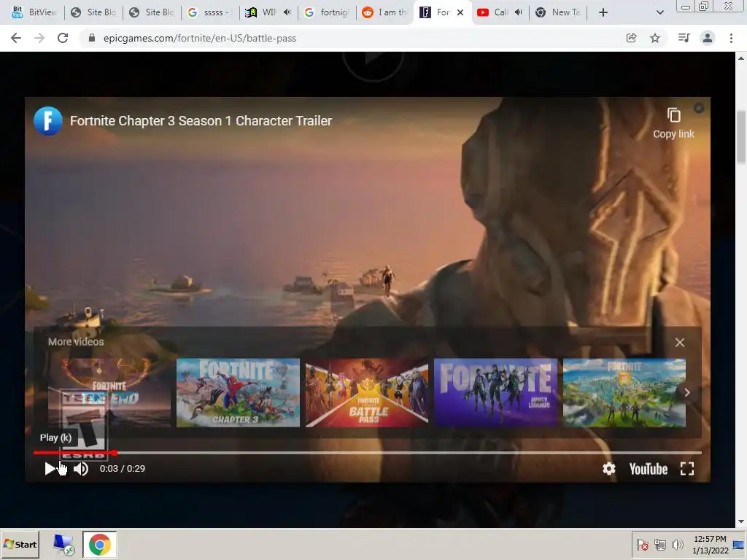Enter fullscreen mode in video player
Image resolution: width=747 pixels, height=560 pixels.
point(687,469)
